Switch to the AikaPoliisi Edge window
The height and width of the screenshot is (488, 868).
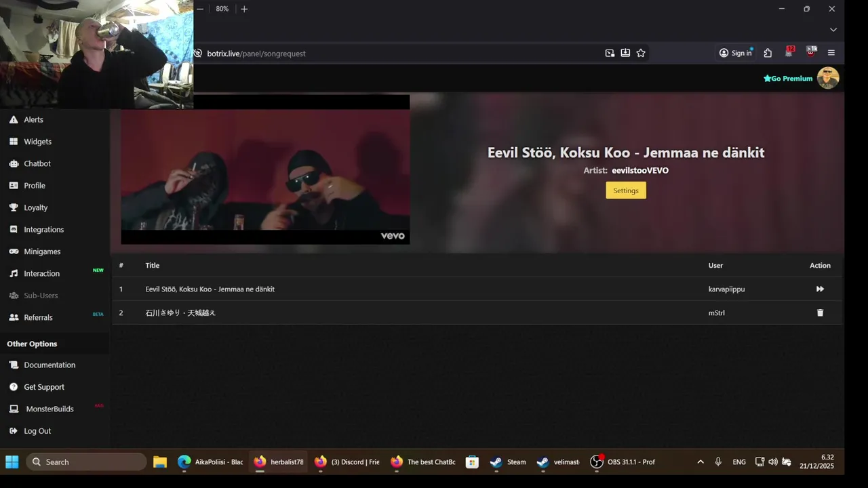pyautogui.click(x=210, y=462)
